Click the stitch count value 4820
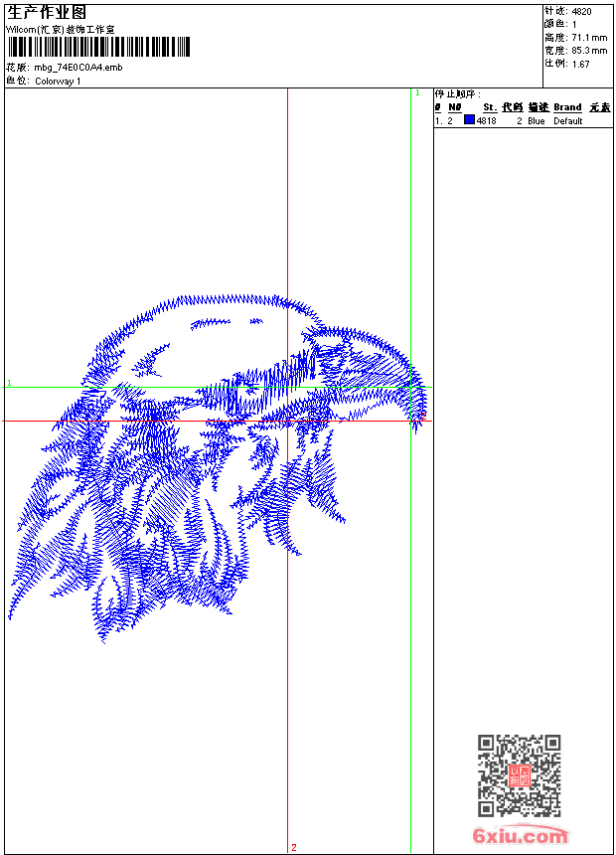Screen dimensions: 616x855 pyautogui.click(x=581, y=12)
